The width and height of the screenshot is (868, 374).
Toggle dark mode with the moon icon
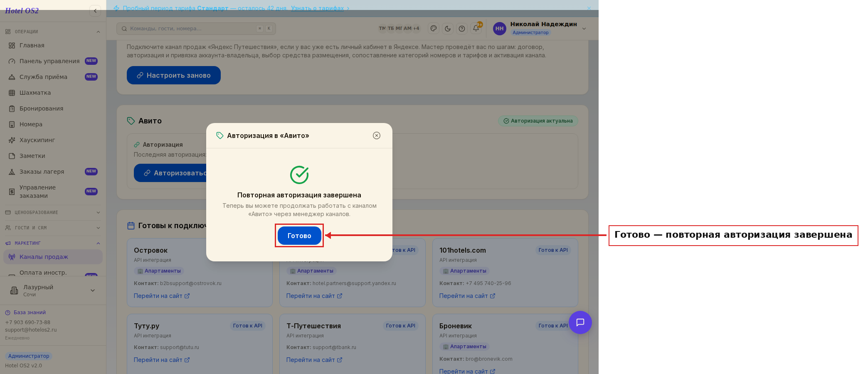(448, 28)
